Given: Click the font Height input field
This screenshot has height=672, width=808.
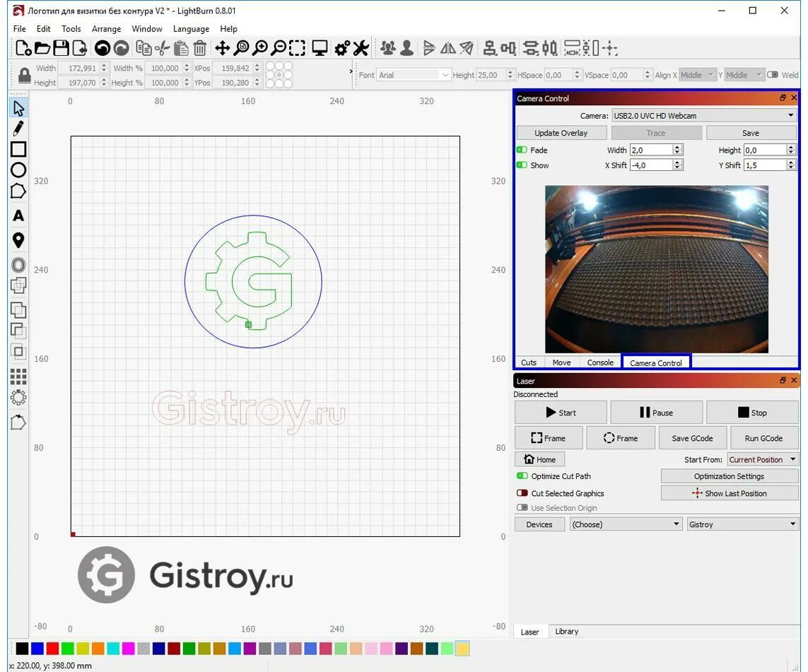Looking at the screenshot, I should click(491, 75).
